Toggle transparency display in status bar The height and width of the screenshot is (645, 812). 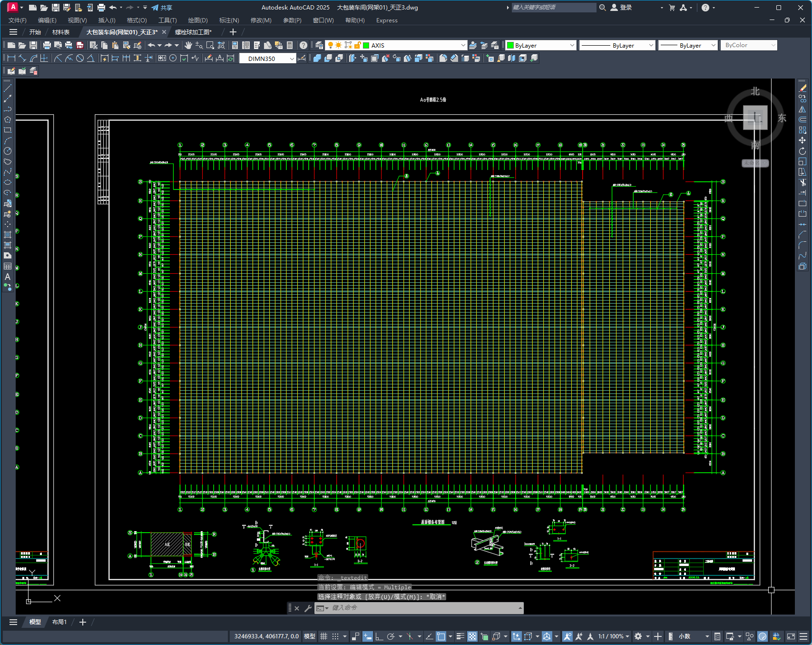[x=472, y=636]
